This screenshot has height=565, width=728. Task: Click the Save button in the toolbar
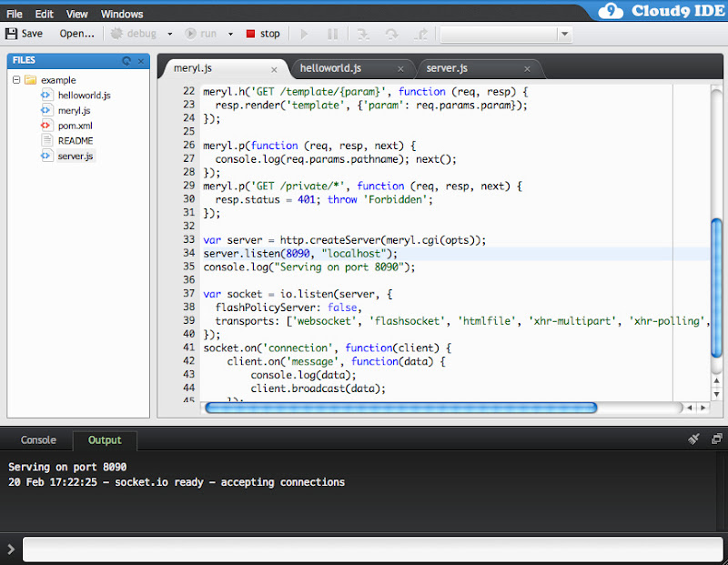pyautogui.click(x=24, y=34)
